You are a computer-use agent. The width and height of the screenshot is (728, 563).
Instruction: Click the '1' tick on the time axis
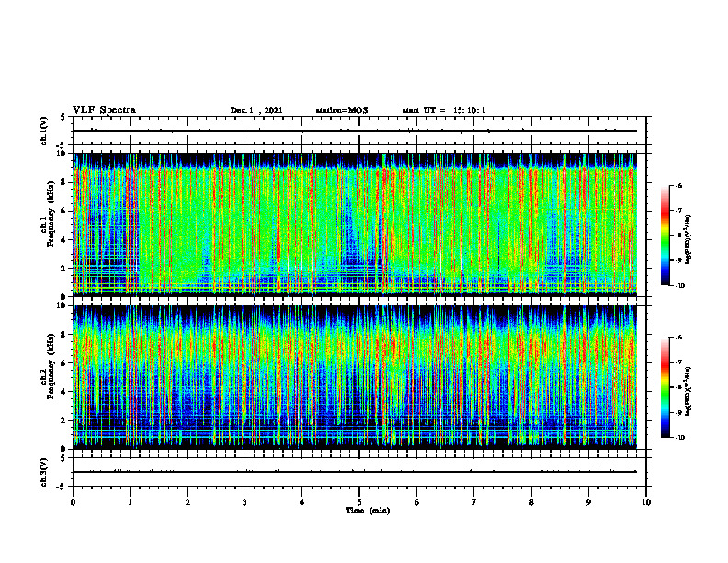pos(130,502)
